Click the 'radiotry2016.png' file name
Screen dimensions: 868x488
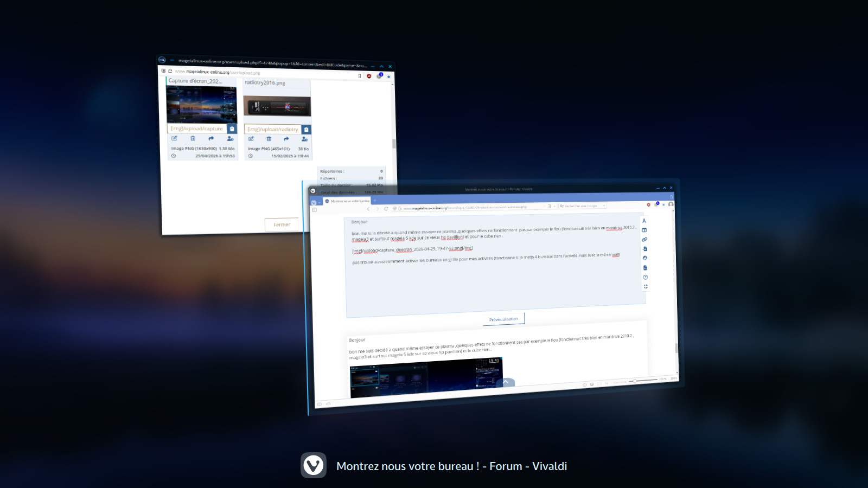click(265, 82)
